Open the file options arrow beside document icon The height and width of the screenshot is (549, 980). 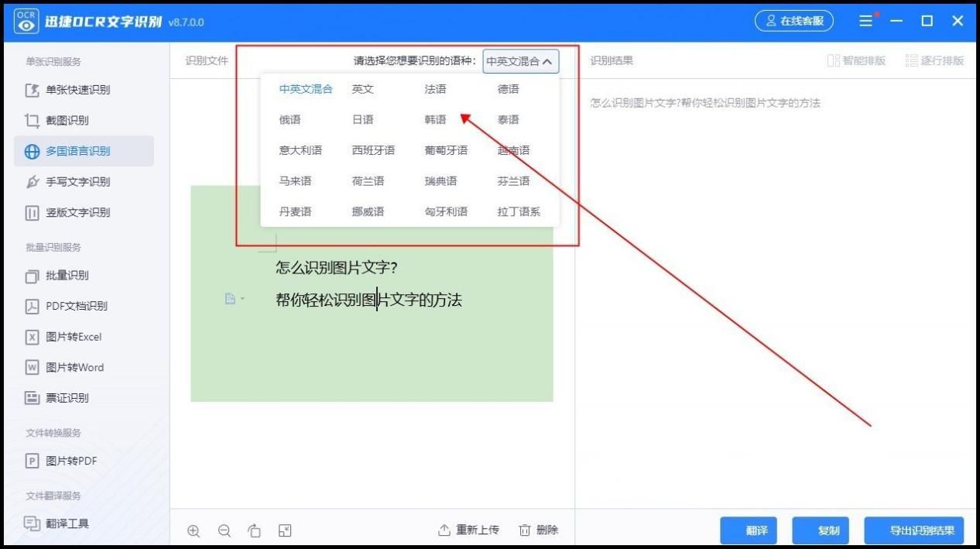241,299
